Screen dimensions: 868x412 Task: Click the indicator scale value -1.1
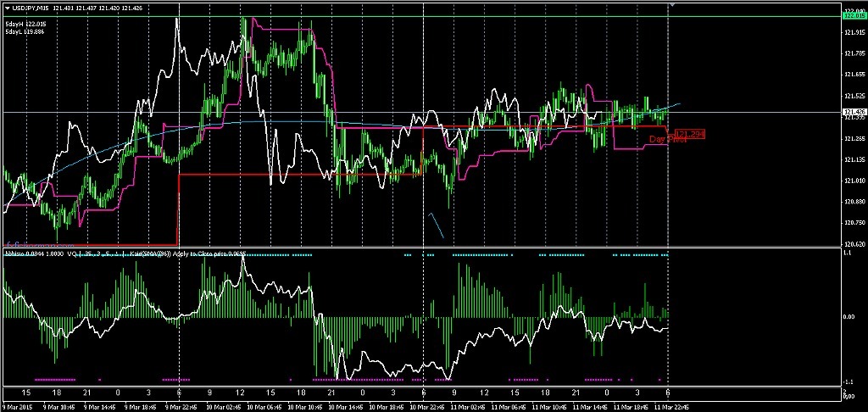(x=848, y=382)
